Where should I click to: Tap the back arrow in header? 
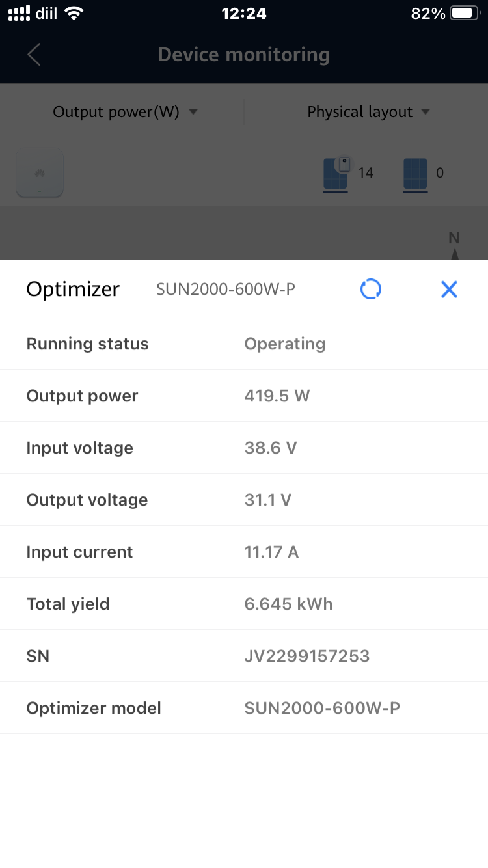click(34, 55)
